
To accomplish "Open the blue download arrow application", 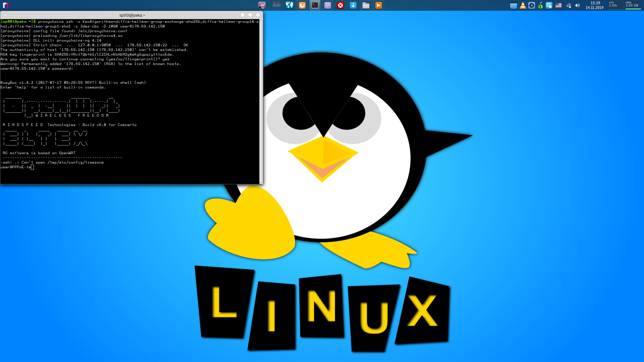I will point(353,5).
